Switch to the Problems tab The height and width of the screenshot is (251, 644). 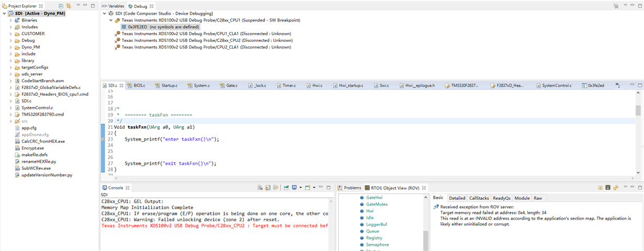[349, 188]
